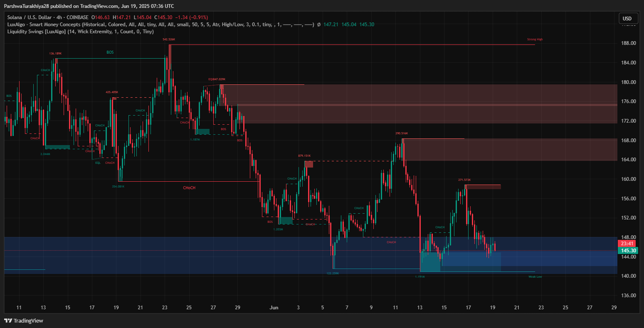Click the 290.516K swing high label
This screenshot has width=644, height=328.
(402, 133)
